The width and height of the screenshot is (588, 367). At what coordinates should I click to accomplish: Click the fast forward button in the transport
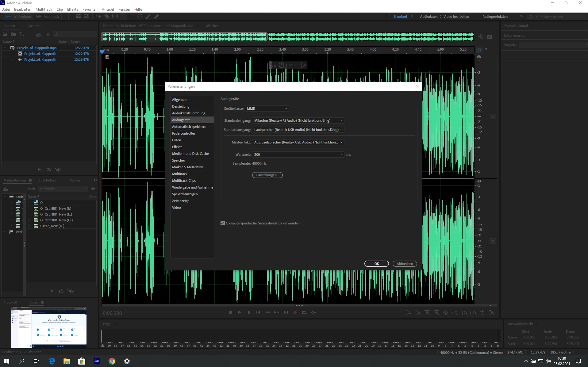[276, 312]
